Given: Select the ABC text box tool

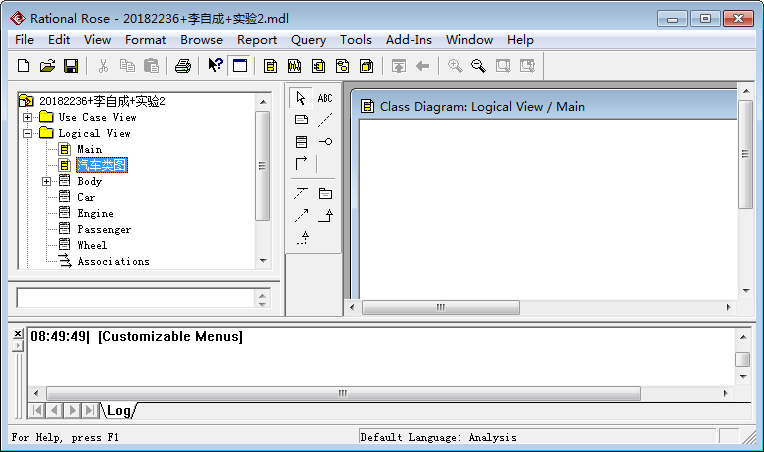Looking at the screenshot, I should tap(325, 98).
